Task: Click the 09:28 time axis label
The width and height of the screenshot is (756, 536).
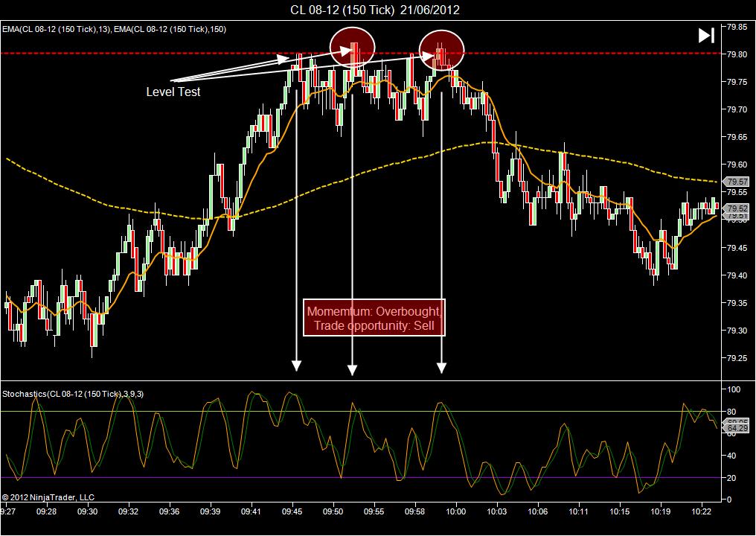Action: [x=46, y=511]
